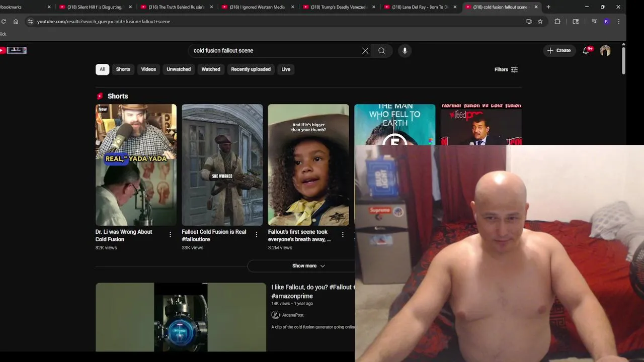Viewport: 644px width, 362px height.
Task: Open options for 'Fallout Cold Fusion is Real' short
Action: [x=257, y=234]
